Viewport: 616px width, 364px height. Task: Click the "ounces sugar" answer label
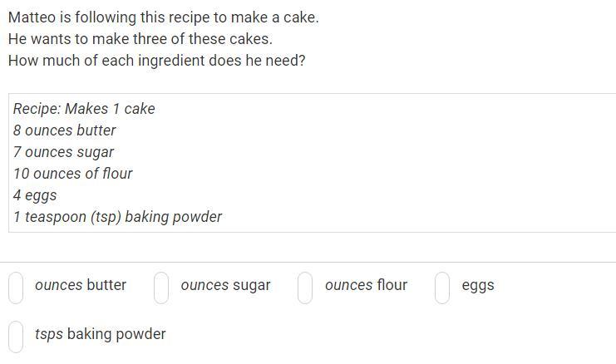225,286
